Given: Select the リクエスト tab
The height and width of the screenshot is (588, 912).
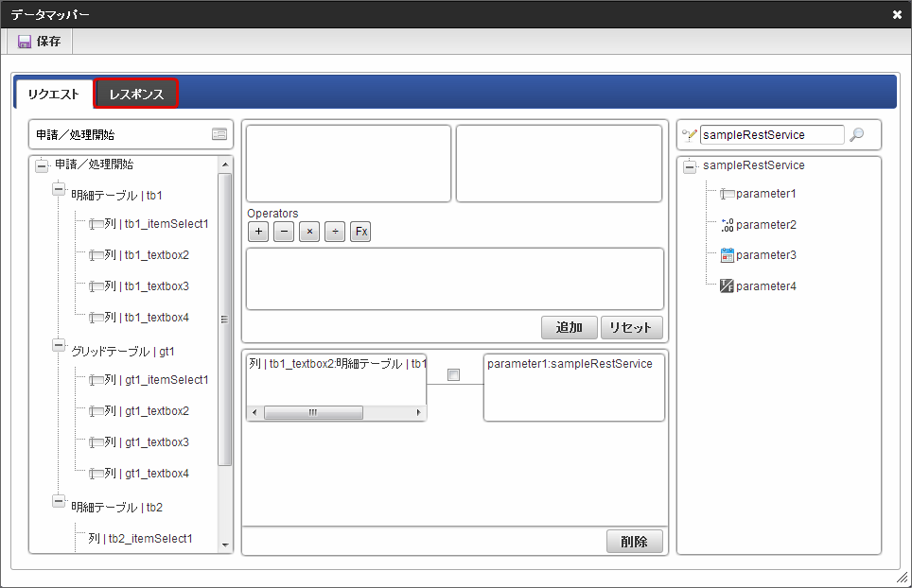Looking at the screenshot, I should pos(54,94).
